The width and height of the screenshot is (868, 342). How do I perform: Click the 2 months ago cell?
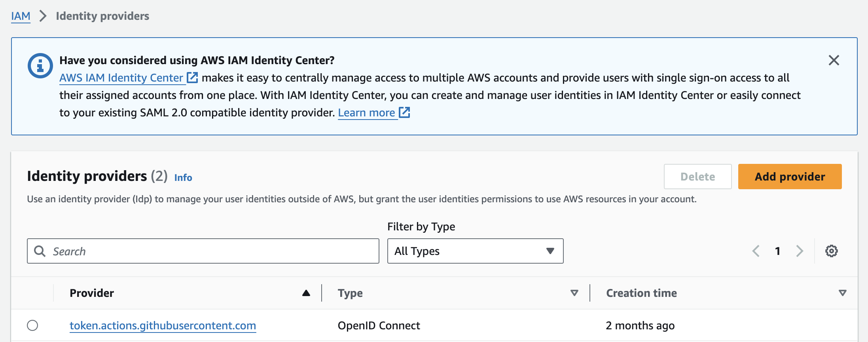(x=640, y=325)
